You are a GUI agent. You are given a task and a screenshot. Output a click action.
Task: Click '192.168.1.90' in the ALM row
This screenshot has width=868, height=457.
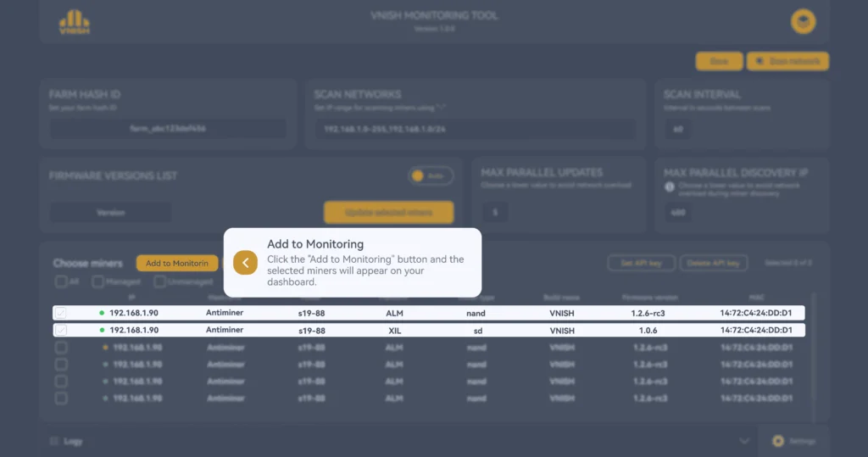pos(134,313)
